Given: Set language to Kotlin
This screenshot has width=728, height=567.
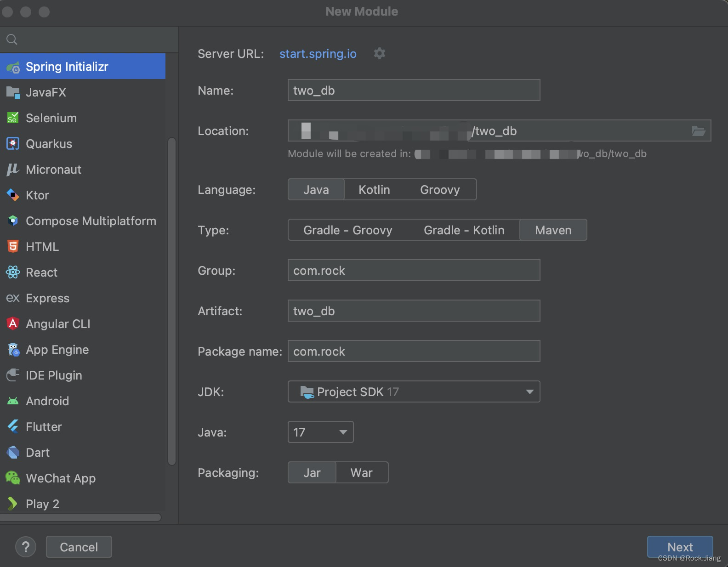Looking at the screenshot, I should [x=374, y=190].
